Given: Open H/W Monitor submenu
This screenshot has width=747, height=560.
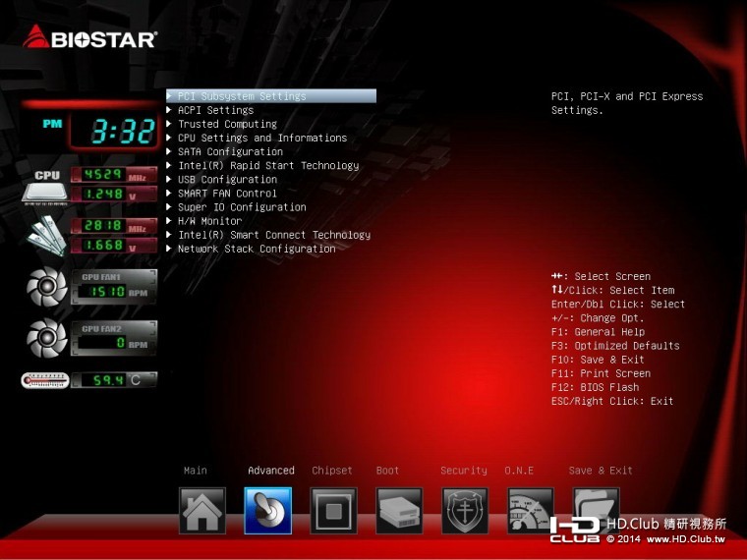Looking at the screenshot, I should tap(209, 221).
